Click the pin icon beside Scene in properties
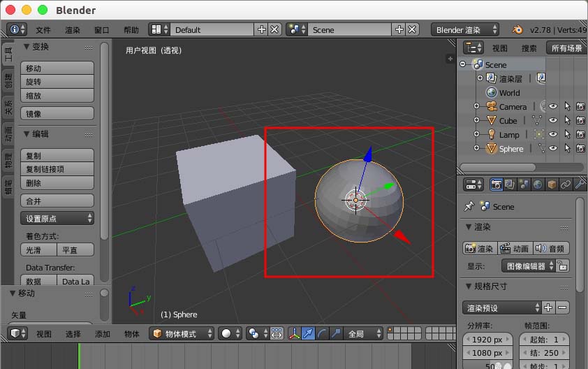 pos(469,206)
